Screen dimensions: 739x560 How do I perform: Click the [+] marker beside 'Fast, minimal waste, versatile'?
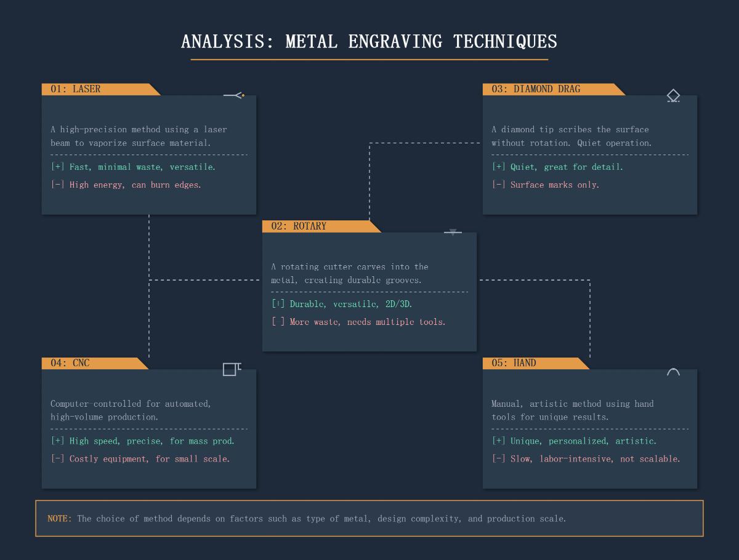[x=57, y=167]
